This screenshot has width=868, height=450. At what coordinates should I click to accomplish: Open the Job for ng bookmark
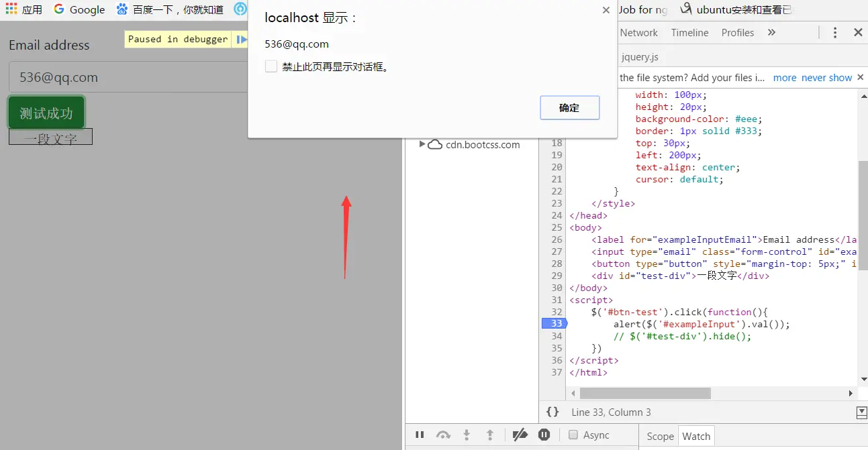(643, 9)
